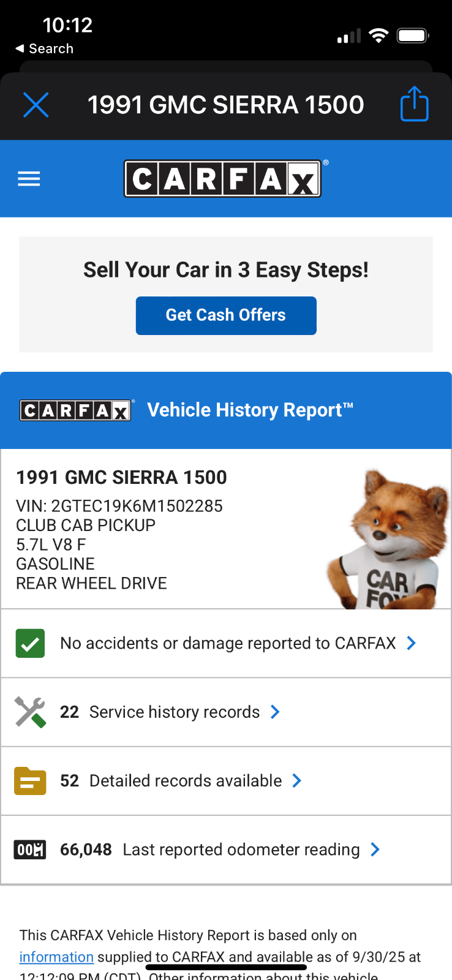Viewport: 452px width, 980px height.
Task: Tap the small CARFAX logo beside Vehicle History Report
Action: coord(75,410)
